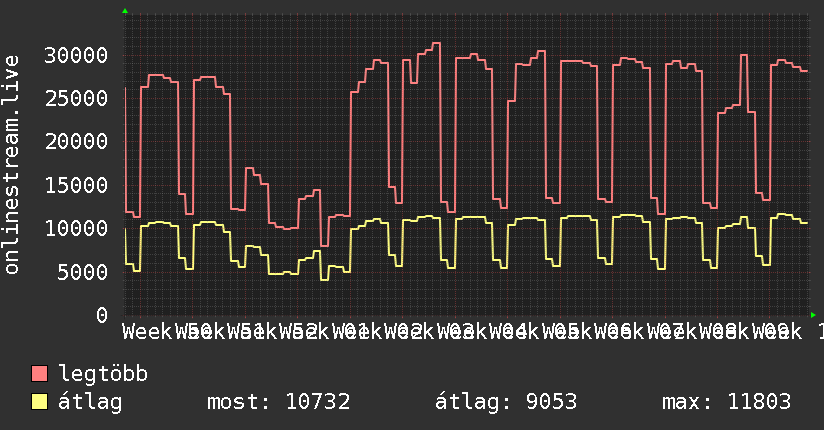Click the most: 10732 value
Image resolution: width=824 pixels, height=430 pixels.
click(x=279, y=402)
